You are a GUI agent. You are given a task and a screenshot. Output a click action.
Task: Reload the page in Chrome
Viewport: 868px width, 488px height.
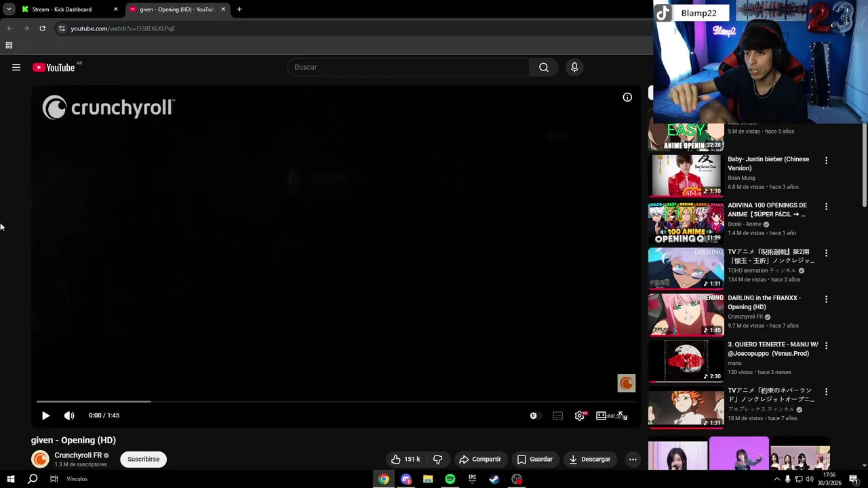coord(42,28)
